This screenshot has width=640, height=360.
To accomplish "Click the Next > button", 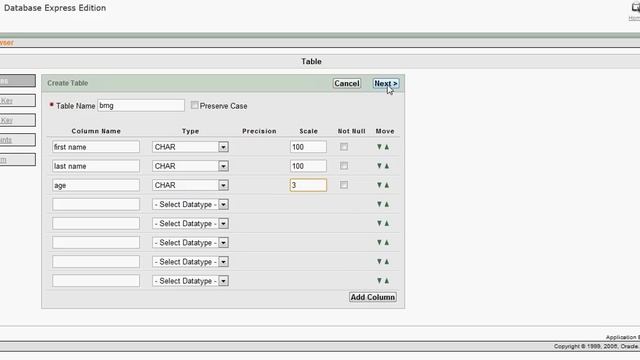I will click(386, 83).
